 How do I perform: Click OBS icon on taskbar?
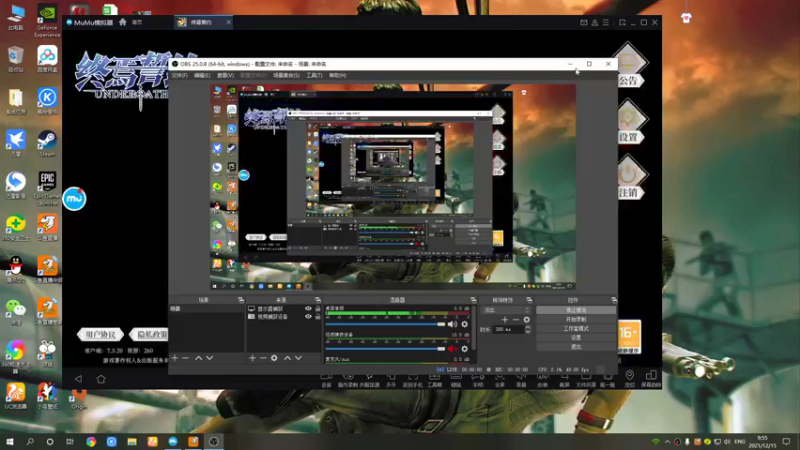(214, 441)
